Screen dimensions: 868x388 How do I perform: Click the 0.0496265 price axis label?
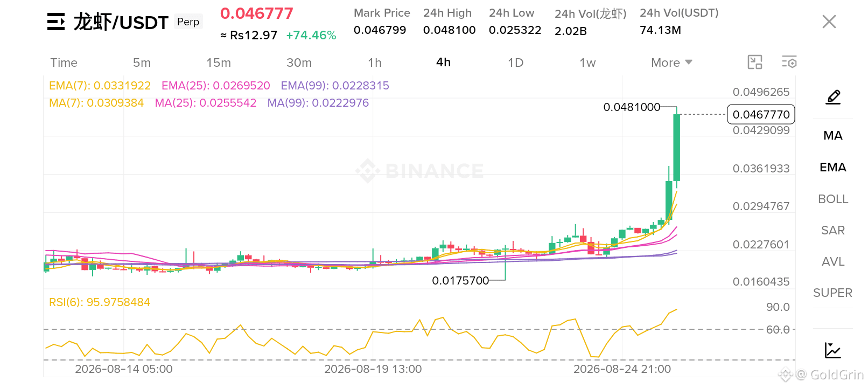coord(761,92)
